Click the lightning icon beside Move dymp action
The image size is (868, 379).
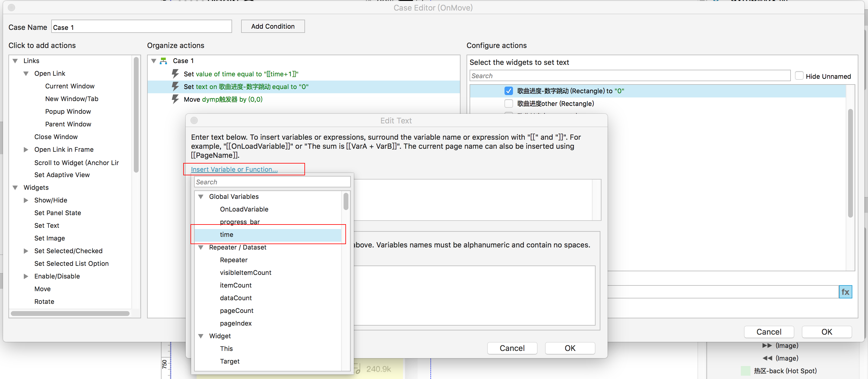[175, 99]
